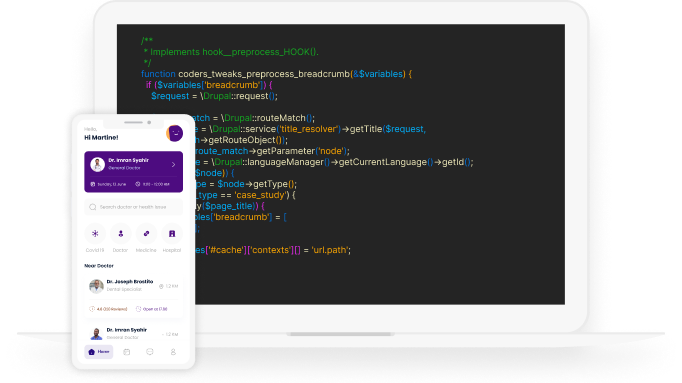Click the getParameter('node') call in the code
Image resolution: width=682 pixels, height=383 pixels.
pos(303,151)
